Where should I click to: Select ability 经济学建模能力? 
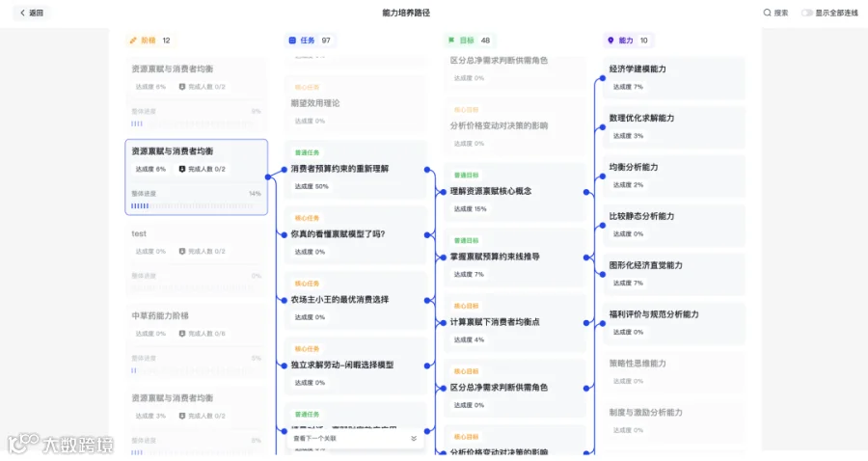[674, 77]
